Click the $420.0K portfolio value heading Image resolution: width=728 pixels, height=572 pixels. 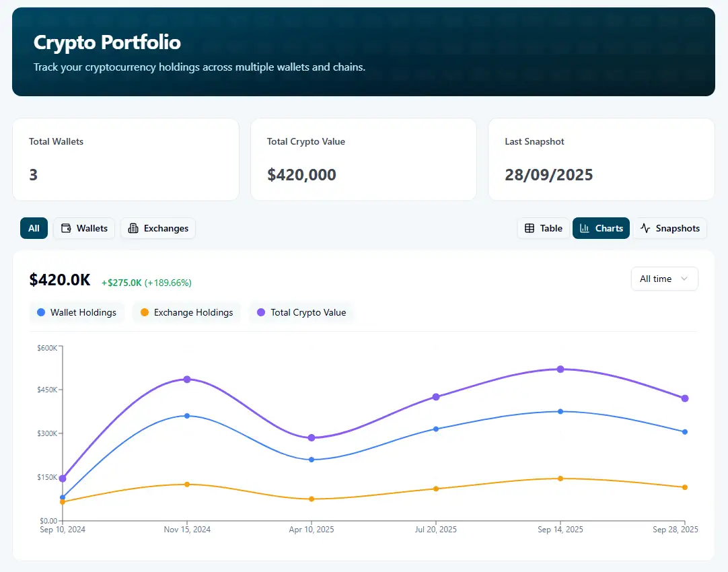(60, 279)
